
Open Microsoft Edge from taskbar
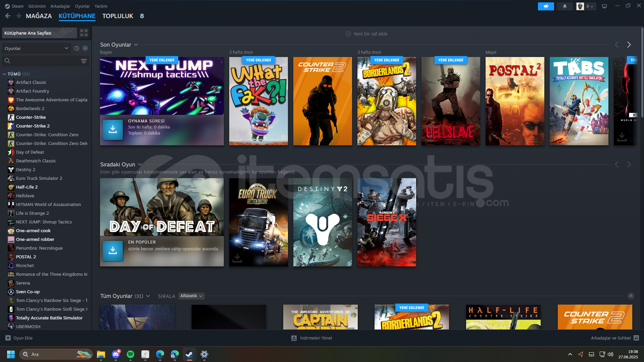tap(160, 354)
